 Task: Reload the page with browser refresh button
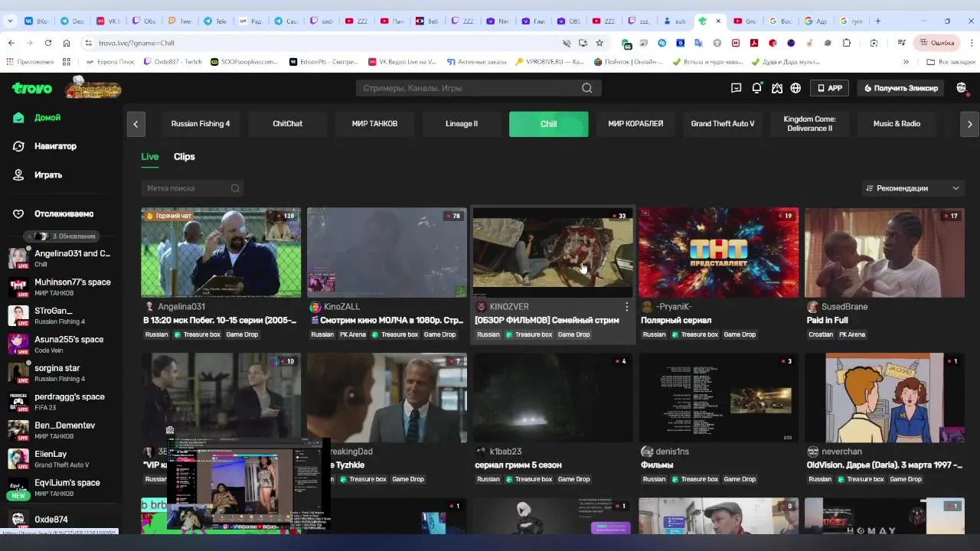47,43
